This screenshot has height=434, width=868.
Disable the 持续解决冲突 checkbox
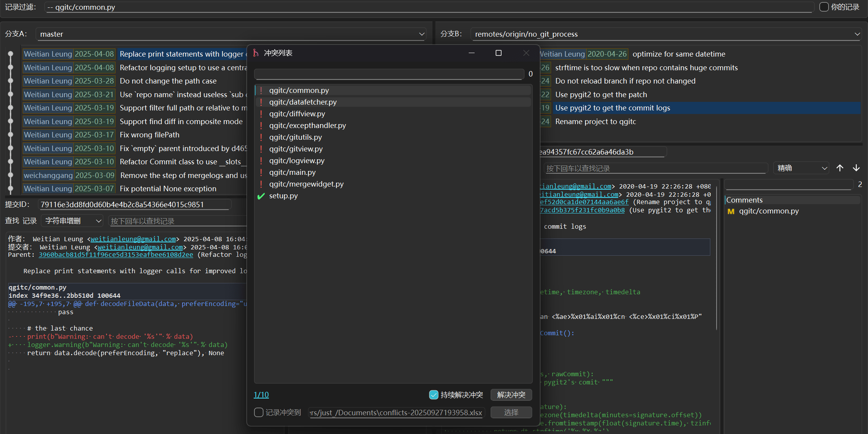[x=434, y=395]
